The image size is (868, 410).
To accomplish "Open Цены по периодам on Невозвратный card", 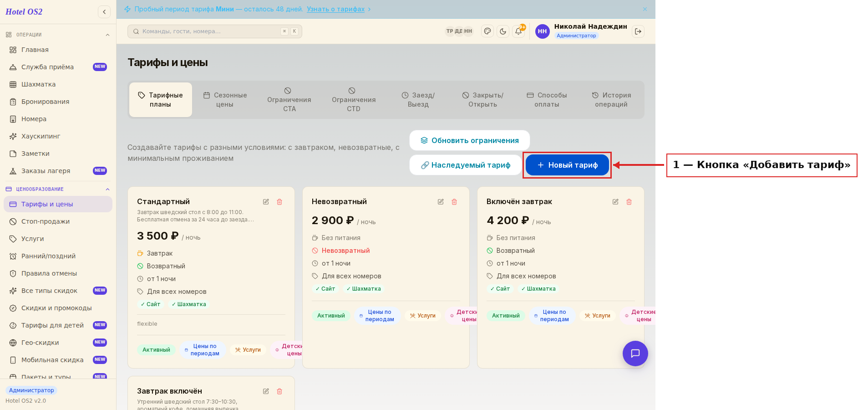I will point(377,316).
